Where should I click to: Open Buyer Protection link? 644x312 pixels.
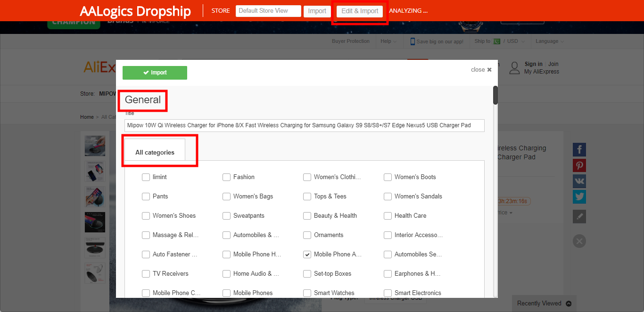351,41
